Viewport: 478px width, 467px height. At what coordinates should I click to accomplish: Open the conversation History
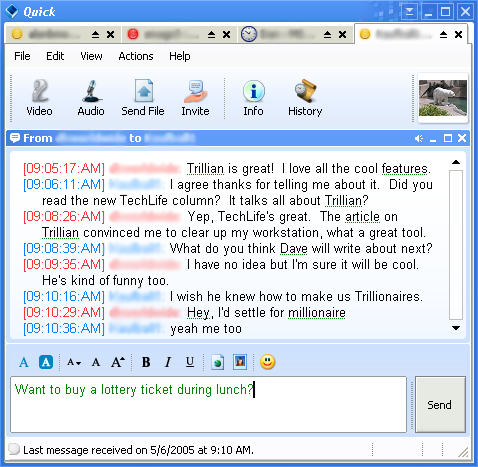click(305, 98)
